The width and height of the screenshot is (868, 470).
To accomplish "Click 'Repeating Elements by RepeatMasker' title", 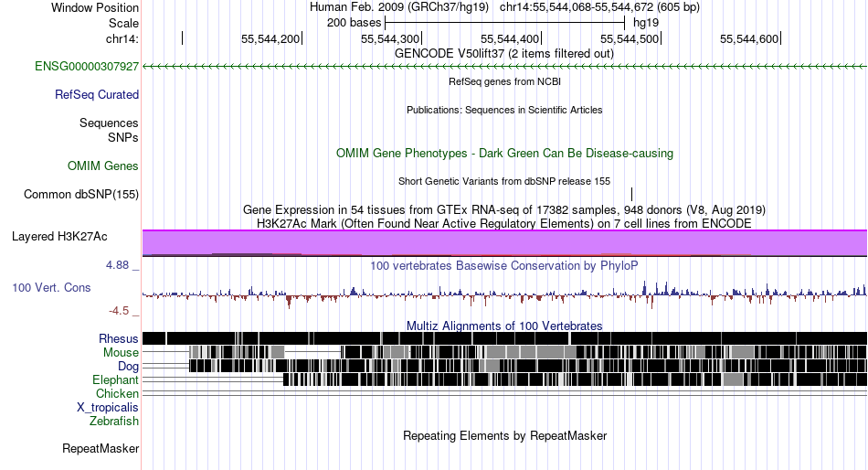I will (504, 435).
